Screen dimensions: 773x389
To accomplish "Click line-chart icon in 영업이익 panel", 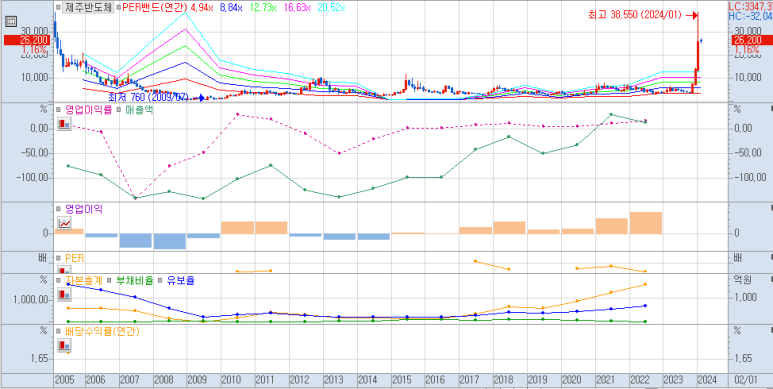I will tap(65, 223).
